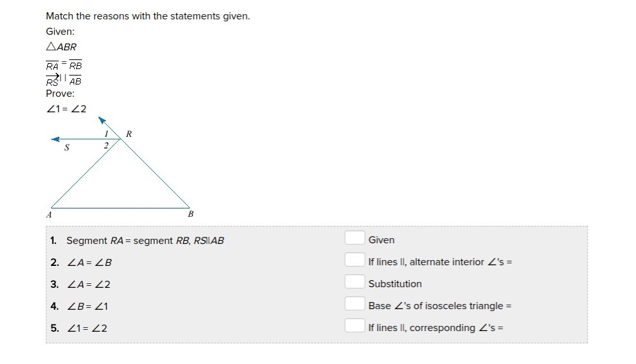Select the box beside corresponding angles reason
This screenshot has width=636, height=364.
tap(355, 325)
